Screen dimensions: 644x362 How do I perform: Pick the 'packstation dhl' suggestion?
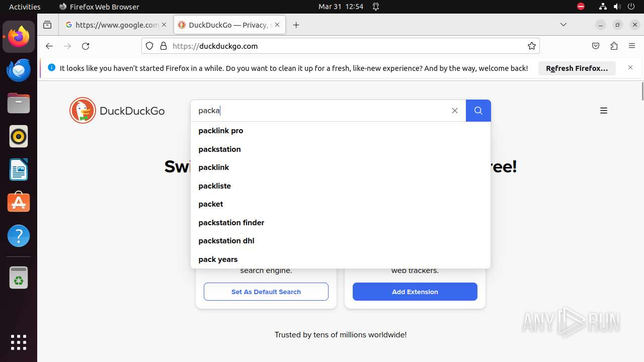point(341,241)
